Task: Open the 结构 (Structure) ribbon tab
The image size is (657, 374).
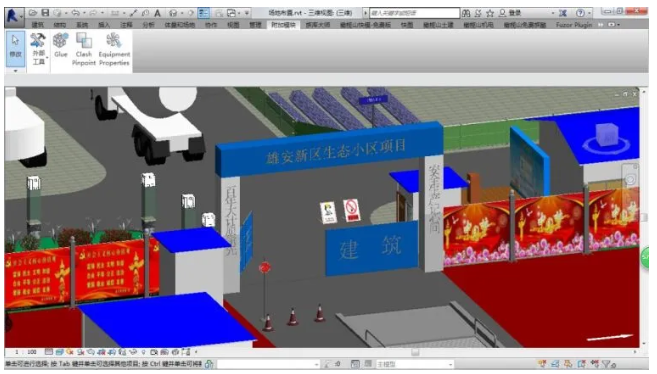Action: pyautogui.click(x=60, y=25)
